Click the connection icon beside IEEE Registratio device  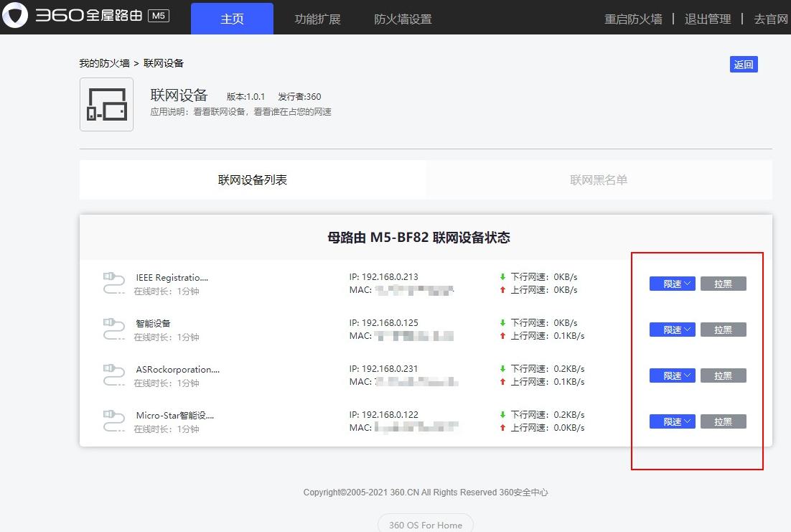tap(113, 284)
